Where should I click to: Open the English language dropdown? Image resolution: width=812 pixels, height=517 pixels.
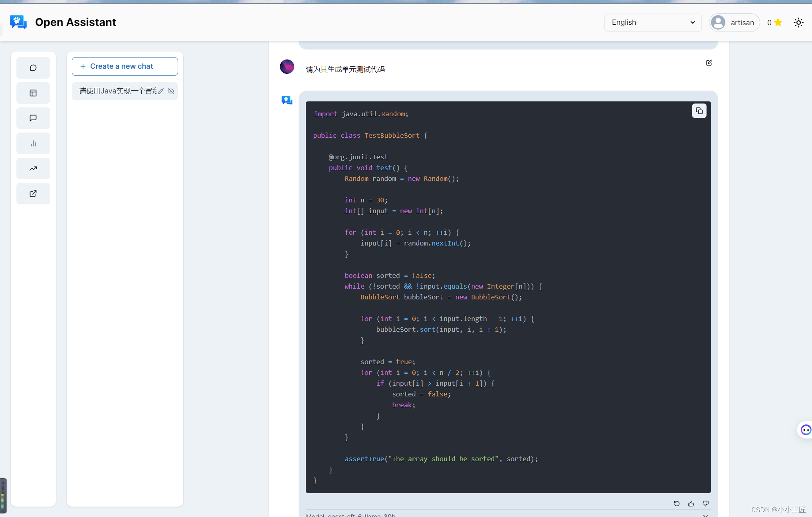651,22
